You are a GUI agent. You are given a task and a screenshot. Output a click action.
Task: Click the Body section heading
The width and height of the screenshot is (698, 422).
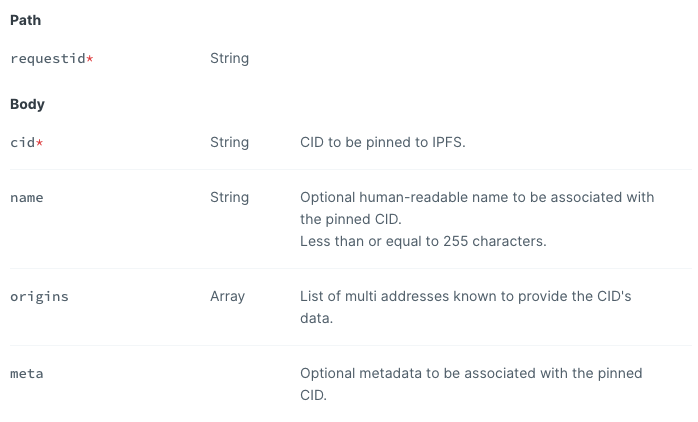[x=27, y=104]
